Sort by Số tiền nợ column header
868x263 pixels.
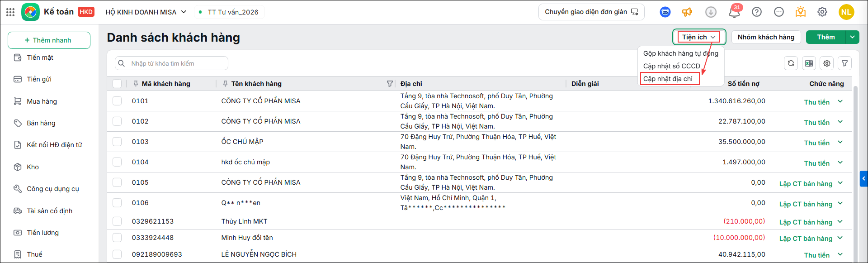tap(743, 84)
